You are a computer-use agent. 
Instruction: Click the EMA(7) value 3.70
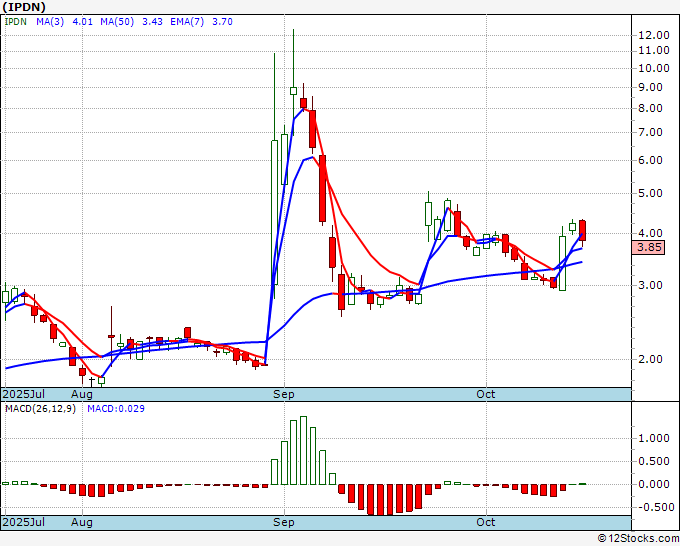(x=222, y=22)
